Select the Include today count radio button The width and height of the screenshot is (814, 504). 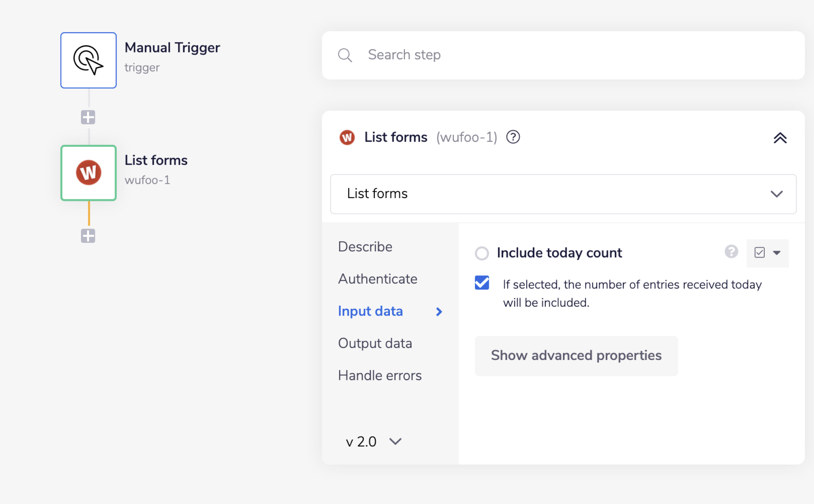click(482, 253)
